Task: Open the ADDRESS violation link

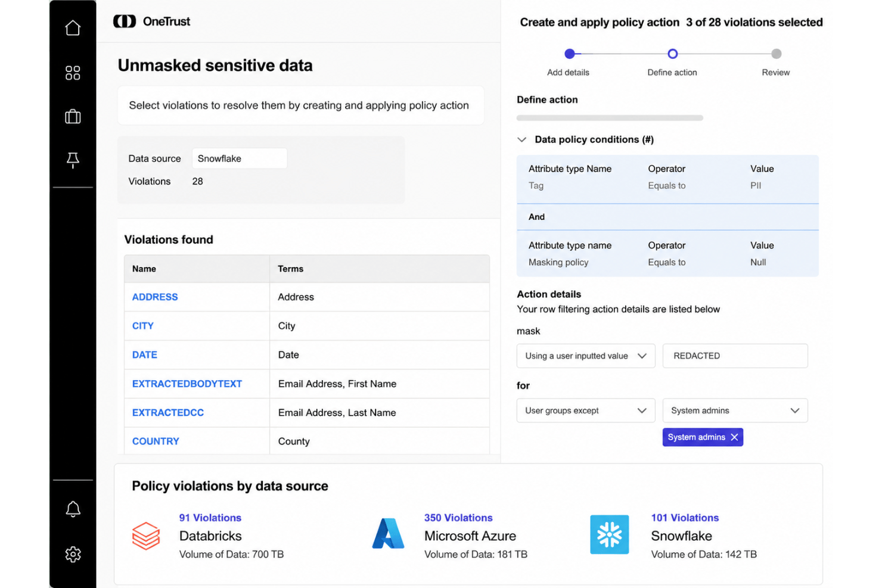Action: click(x=155, y=297)
